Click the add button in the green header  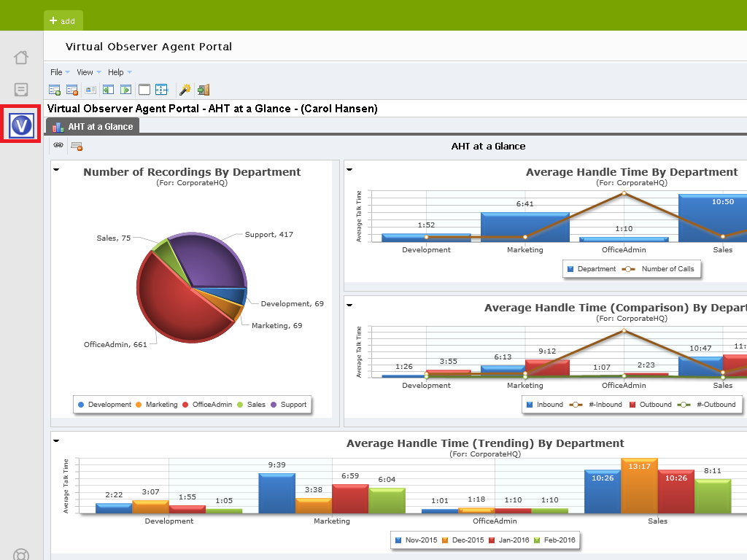[x=63, y=21]
